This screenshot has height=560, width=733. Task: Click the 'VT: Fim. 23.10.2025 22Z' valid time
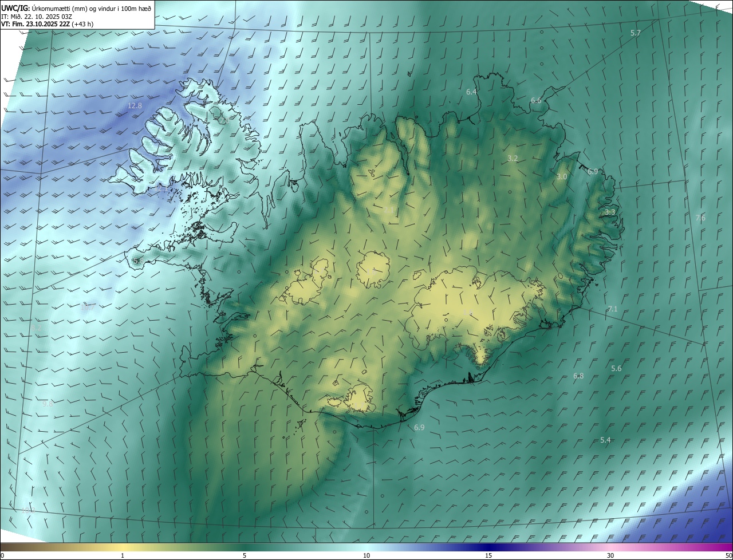[36, 24]
